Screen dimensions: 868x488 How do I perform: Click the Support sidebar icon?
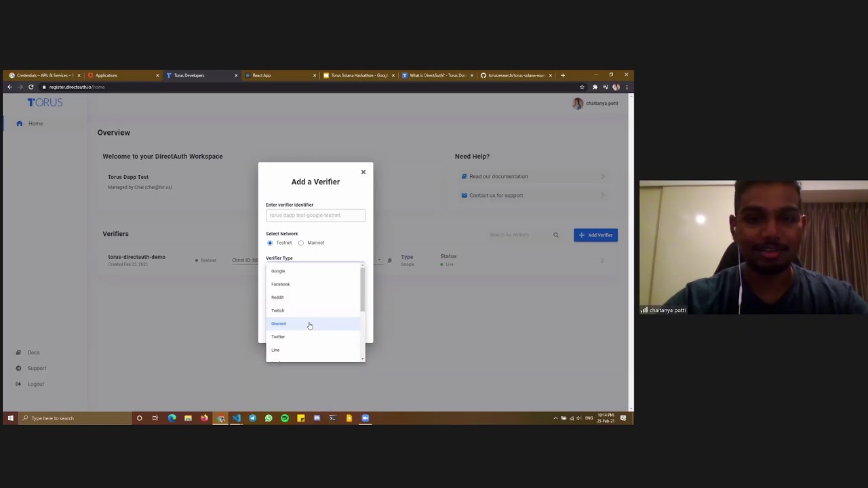(18, 368)
